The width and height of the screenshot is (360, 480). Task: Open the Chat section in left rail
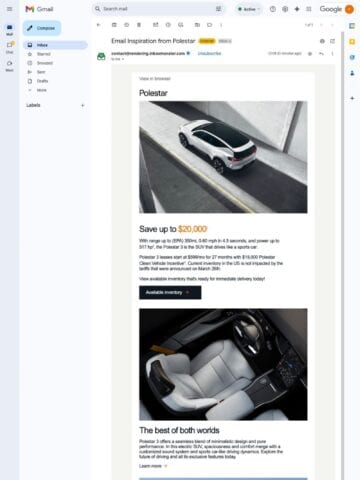tap(9, 47)
